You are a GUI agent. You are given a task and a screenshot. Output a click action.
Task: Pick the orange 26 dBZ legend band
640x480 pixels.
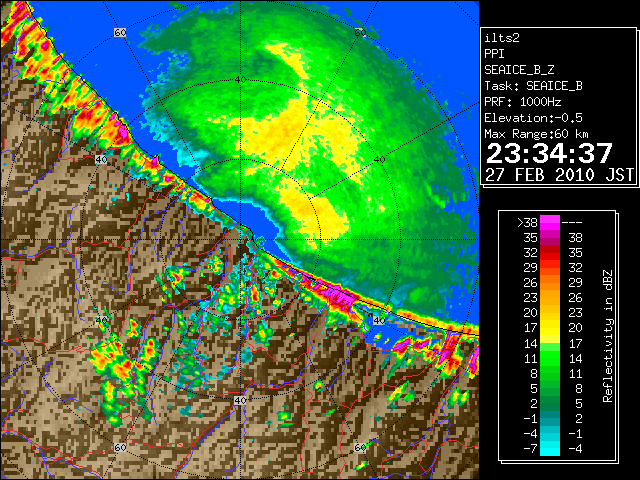click(550, 283)
